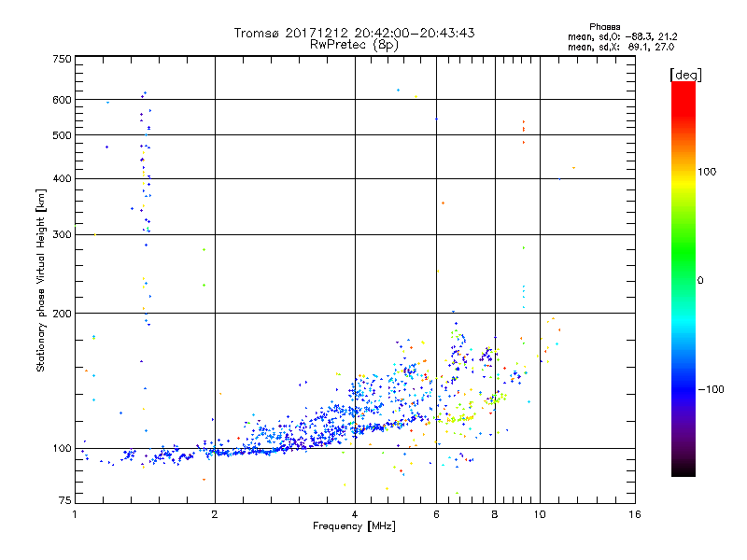Screen dimensions: 747x560
Task: Click the frequency axis label "16"
Action: click(635, 514)
